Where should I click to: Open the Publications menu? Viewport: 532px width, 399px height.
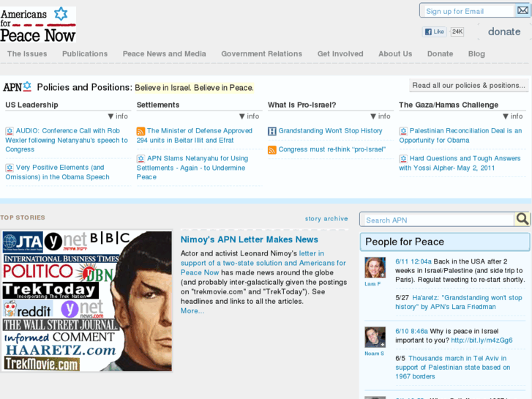pyautogui.click(x=85, y=53)
